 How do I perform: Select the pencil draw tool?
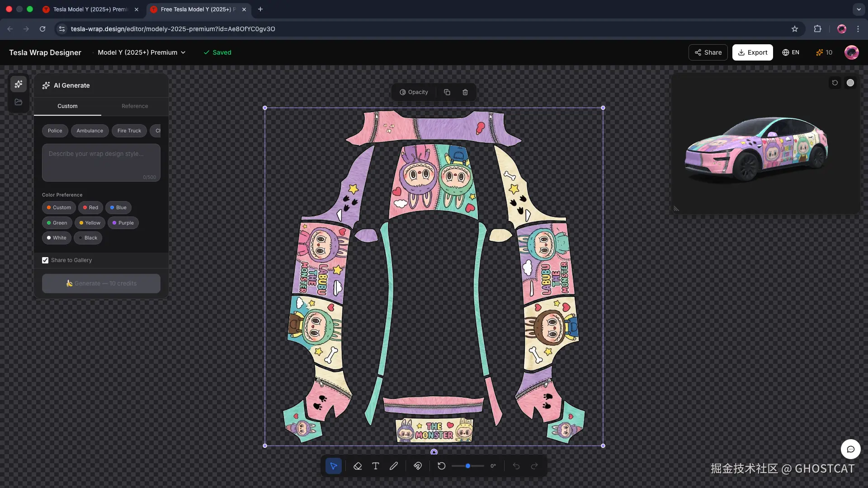coord(394,466)
